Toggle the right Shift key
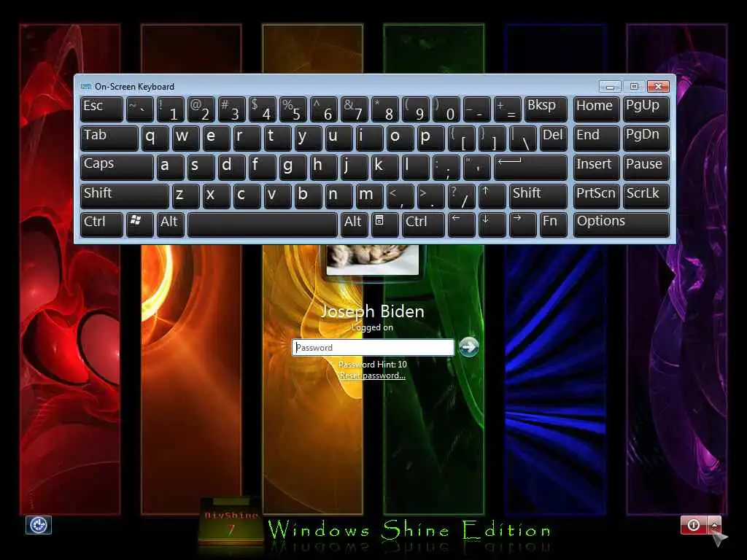This screenshot has height=560, width=747. click(538, 196)
